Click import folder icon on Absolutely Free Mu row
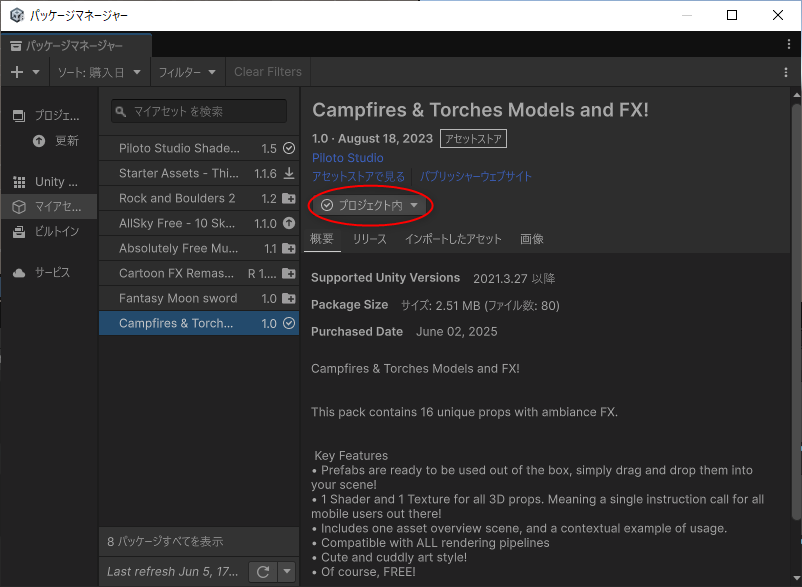 pyautogui.click(x=289, y=249)
